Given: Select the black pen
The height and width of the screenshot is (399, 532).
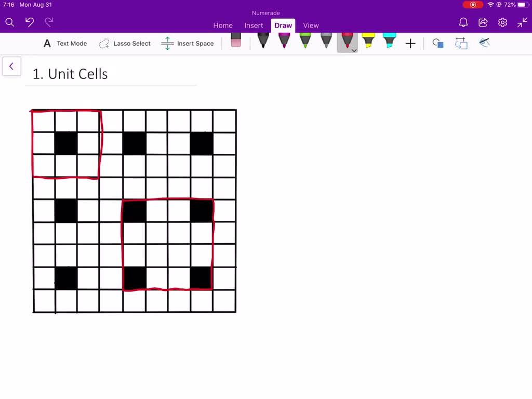Looking at the screenshot, I should pyautogui.click(x=262, y=42).
